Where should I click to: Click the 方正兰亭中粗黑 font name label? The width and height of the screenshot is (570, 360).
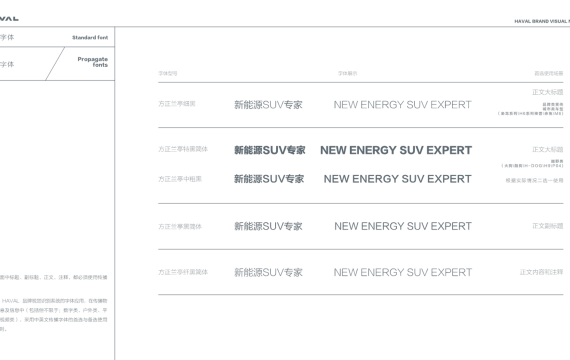(180, 179)
